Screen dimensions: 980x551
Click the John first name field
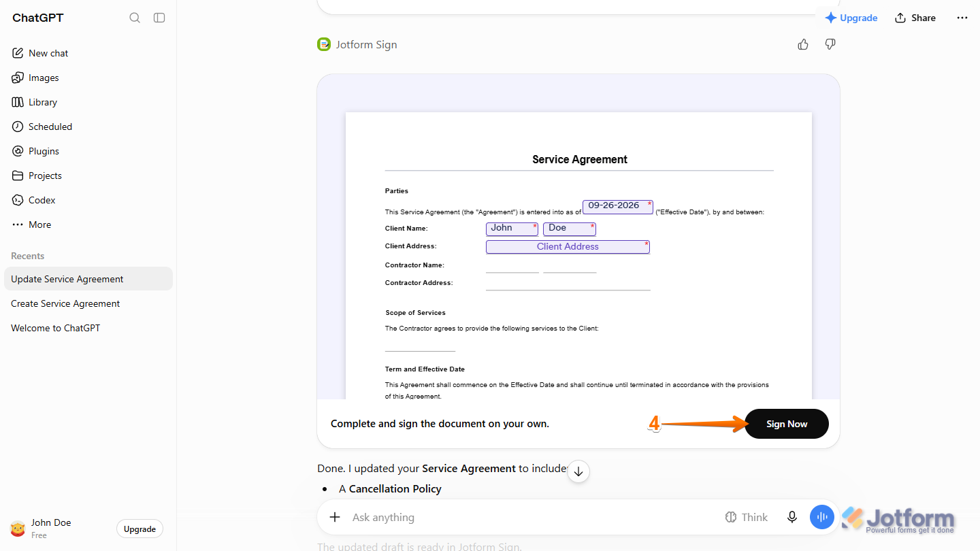512,229
